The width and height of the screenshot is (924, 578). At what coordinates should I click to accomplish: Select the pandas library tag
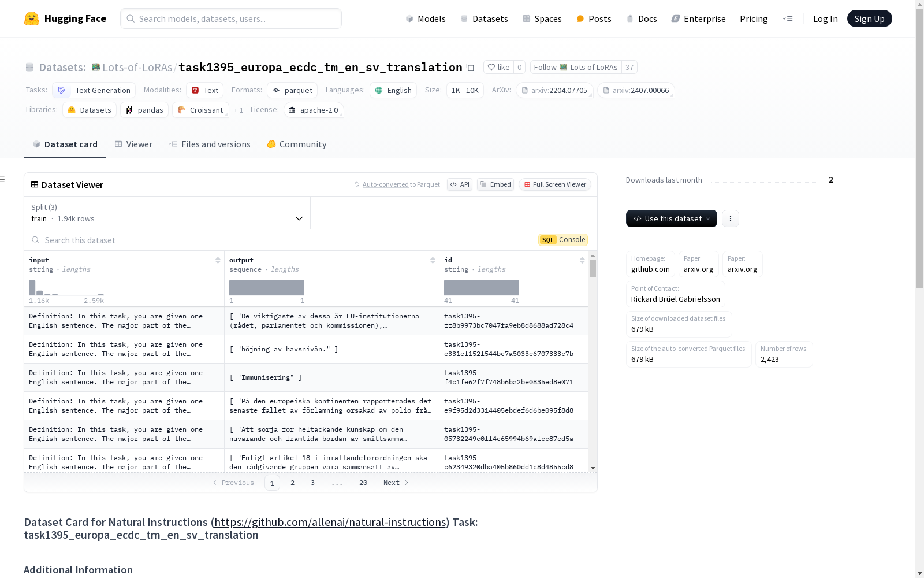[144, 110]
